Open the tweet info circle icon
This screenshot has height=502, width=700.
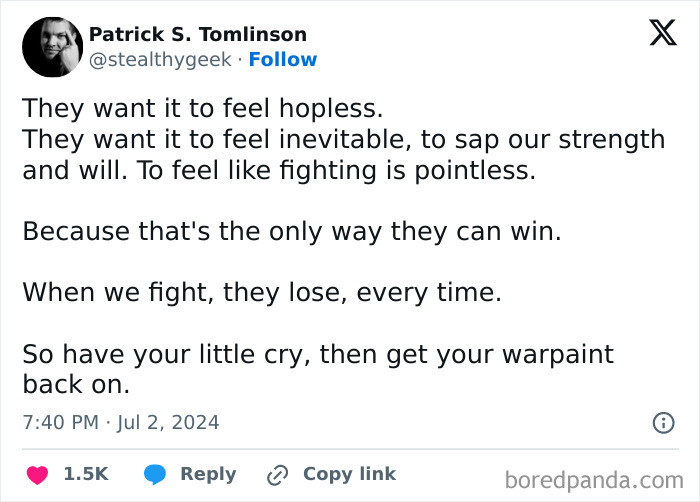664,423
